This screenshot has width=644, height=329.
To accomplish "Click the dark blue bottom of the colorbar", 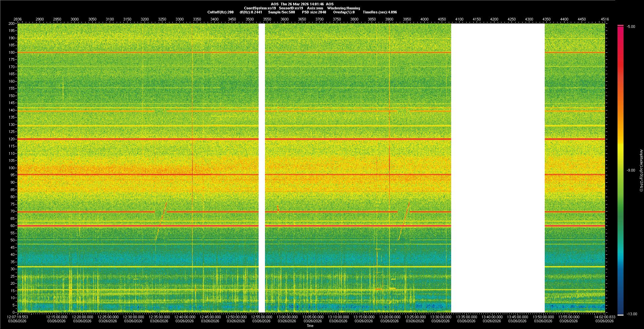I will click(x=620, y=311).
